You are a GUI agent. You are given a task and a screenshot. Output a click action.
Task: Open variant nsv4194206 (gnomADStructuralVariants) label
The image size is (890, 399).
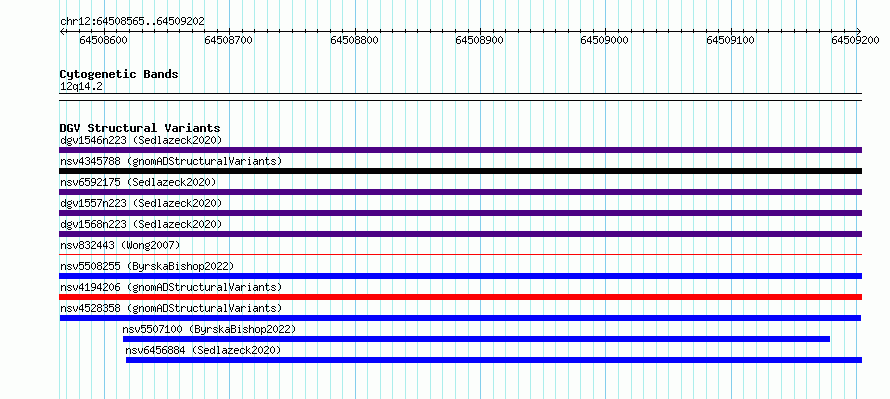171,287
